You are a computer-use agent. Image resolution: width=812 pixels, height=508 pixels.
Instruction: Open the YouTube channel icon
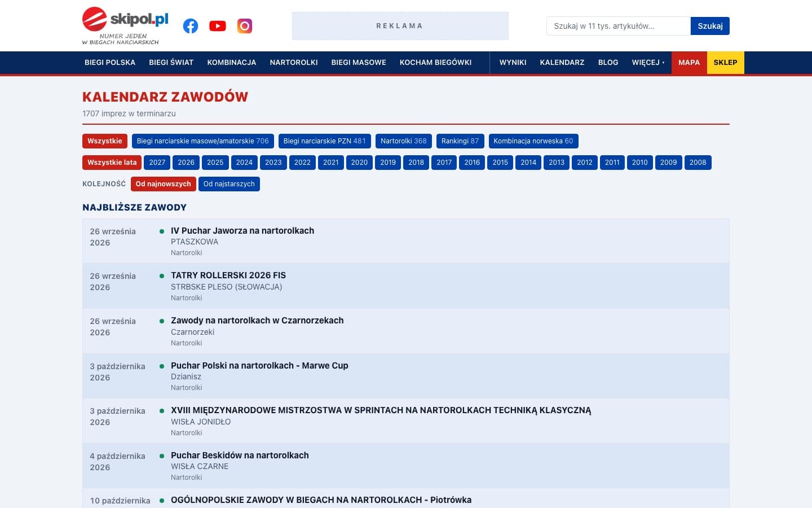(218, 26)
